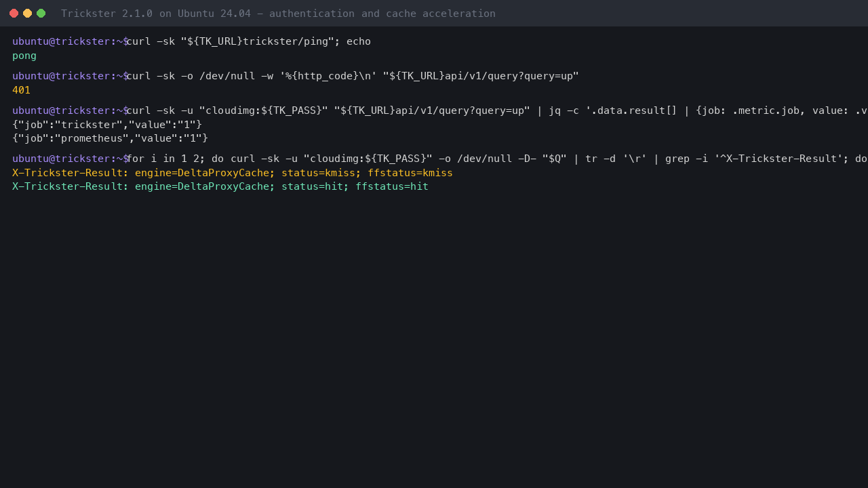Click the red close window button
This screenshot has width=868, height=488.
pyautogui.click(x=14, y=14)
